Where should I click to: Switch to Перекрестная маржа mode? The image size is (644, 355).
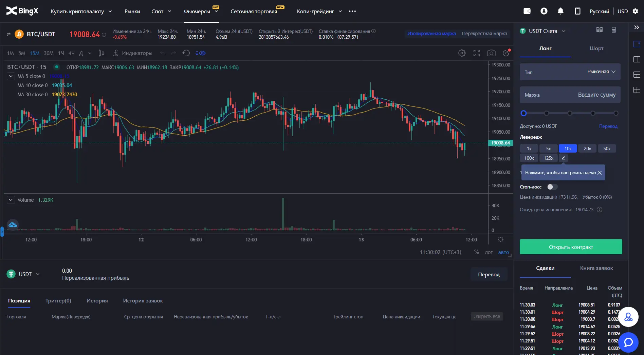[x=484, y=34]
